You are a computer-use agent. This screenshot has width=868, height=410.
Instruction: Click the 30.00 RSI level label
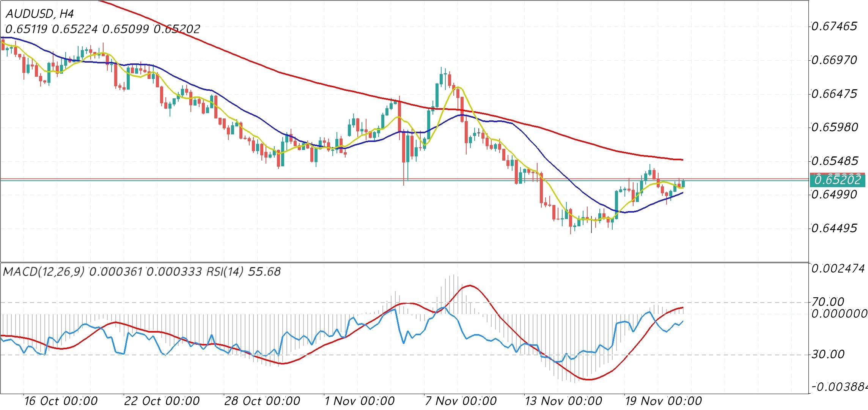tap(828, 355)
